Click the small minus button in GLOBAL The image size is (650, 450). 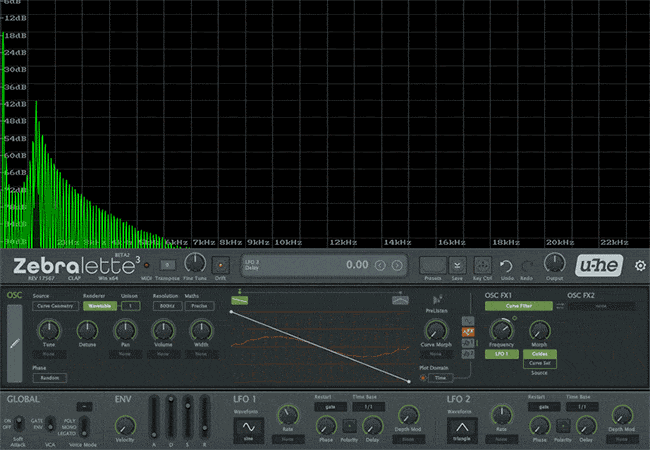tap(84, 407)
